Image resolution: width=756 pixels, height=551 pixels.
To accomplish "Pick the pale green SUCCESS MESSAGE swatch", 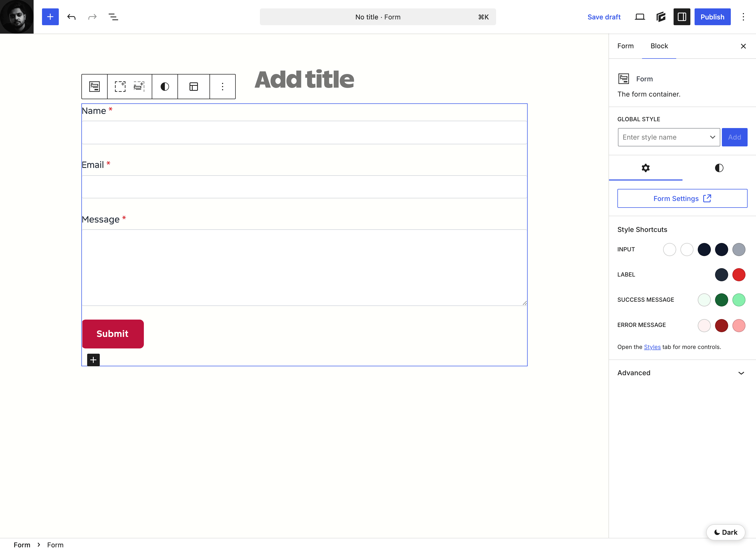I will click(x=704, y=300).
